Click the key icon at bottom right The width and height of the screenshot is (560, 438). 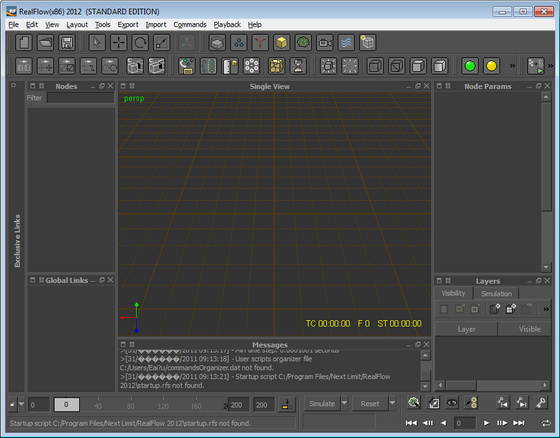(x=541, y=403)
